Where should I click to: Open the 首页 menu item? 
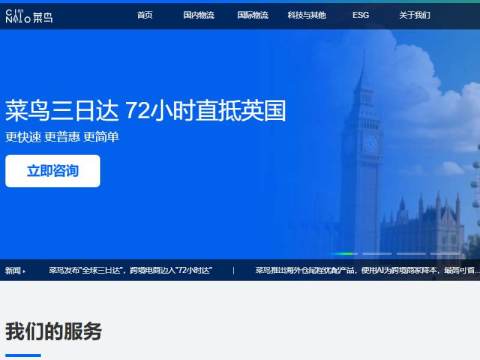click(x=145, y=15)
